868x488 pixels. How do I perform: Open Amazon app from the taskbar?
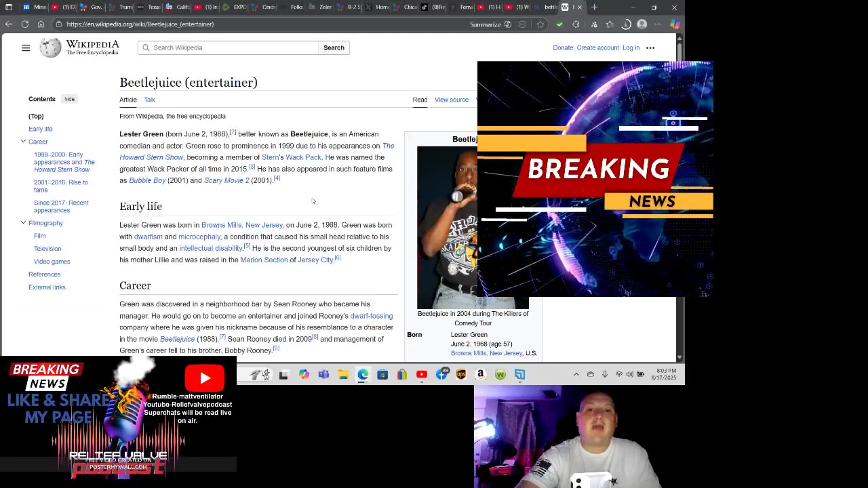pyautogui.click(x=481, y=374)
